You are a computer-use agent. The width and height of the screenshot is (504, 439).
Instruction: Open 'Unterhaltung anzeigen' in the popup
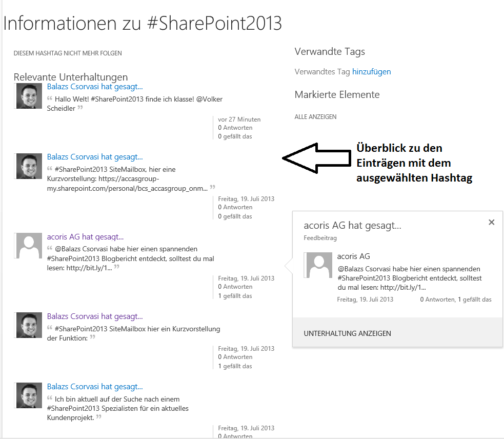(x=347, y=333)
